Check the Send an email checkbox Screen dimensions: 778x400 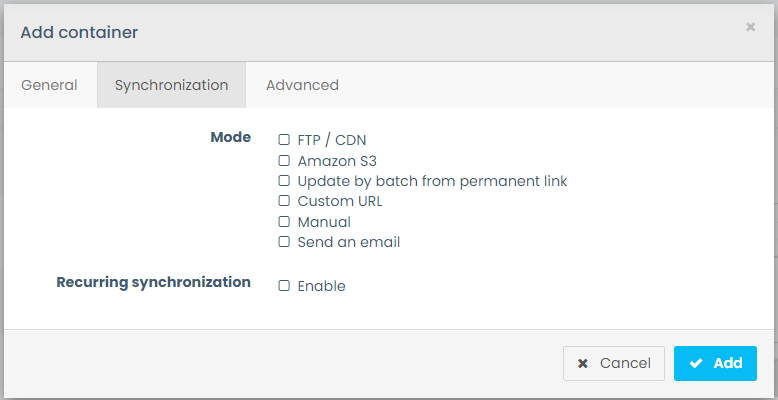284,242
